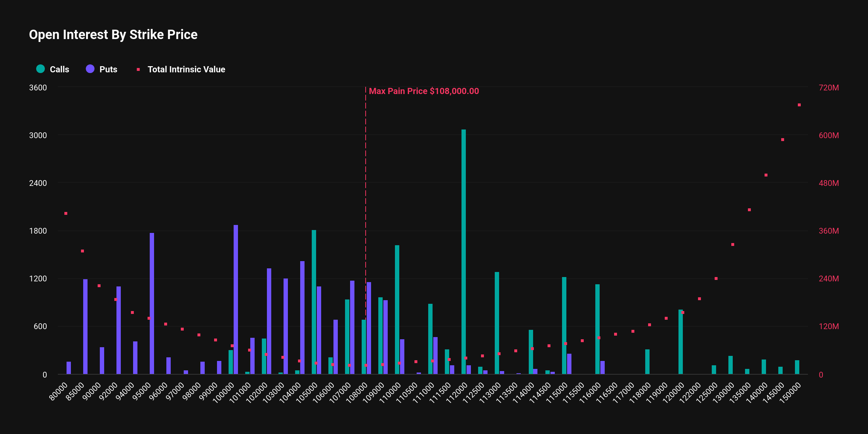Click the Max Pain Price label
The height and width of the screenshot is (434, 868).
[424, 91]
